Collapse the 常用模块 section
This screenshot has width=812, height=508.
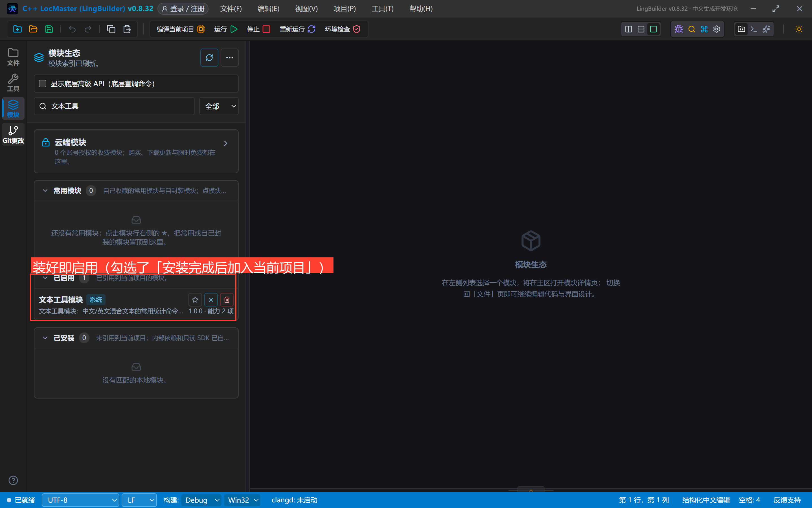click(45, 191)
